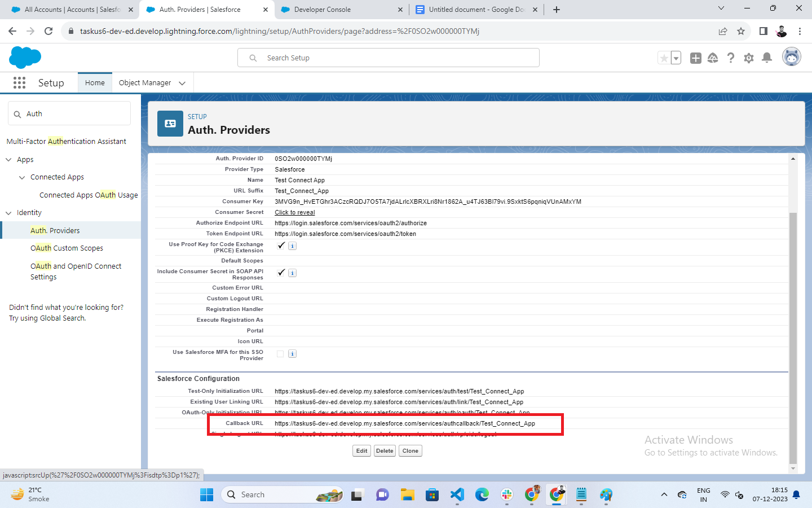Show info for PKCE Extension
This screenshot has width=812, height=508.
(x=292, y=246)
